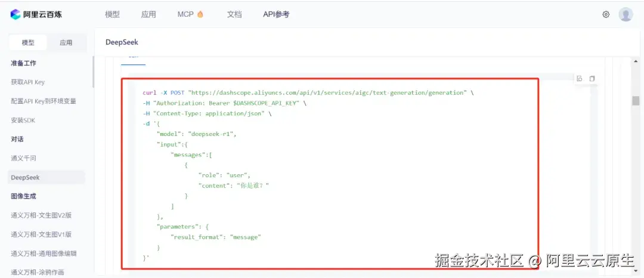This screenshot has height=278, width=644.
Task: Click the 阿里云百炼 logo icon
Action: 15,14
